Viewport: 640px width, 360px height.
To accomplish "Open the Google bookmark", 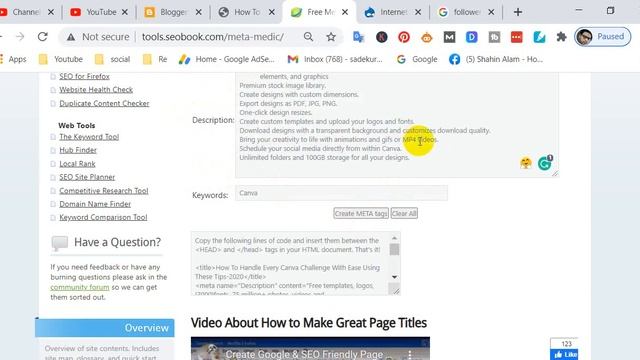I will click(417, 59).
